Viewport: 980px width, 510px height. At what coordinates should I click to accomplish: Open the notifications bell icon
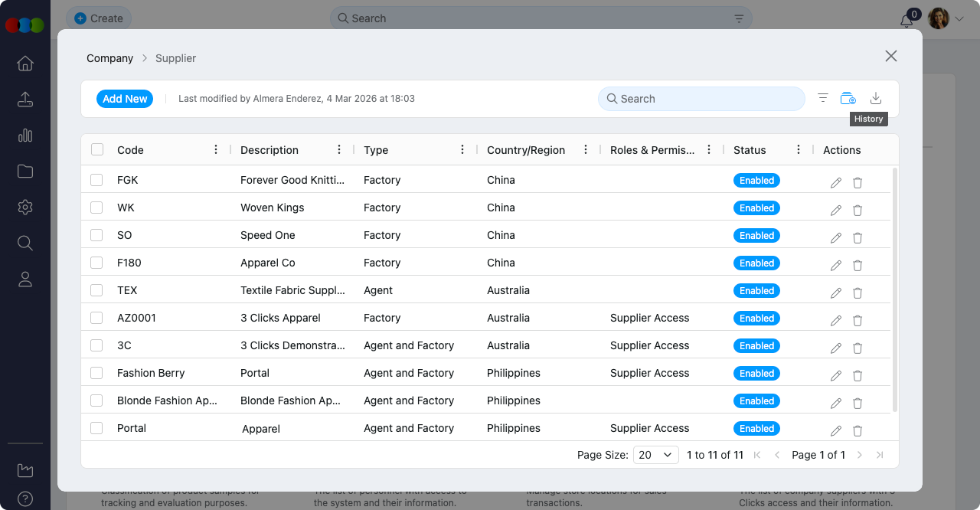click(907, 21)
